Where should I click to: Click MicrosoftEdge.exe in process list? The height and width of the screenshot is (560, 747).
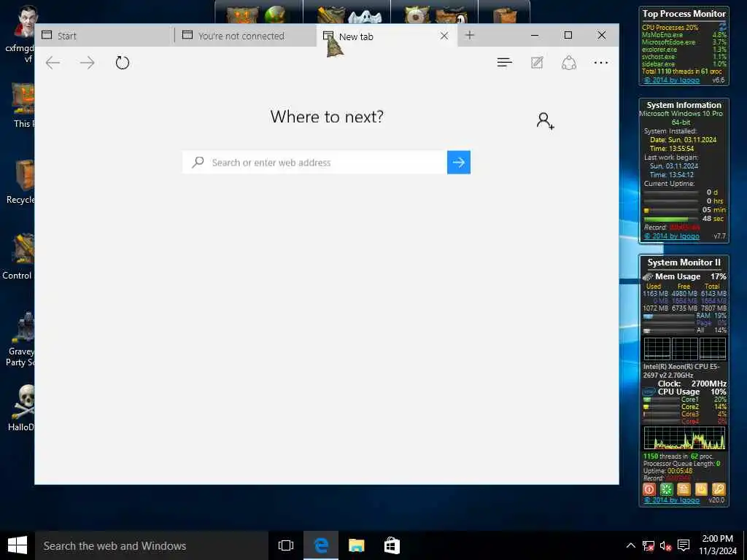click(668, 42)
